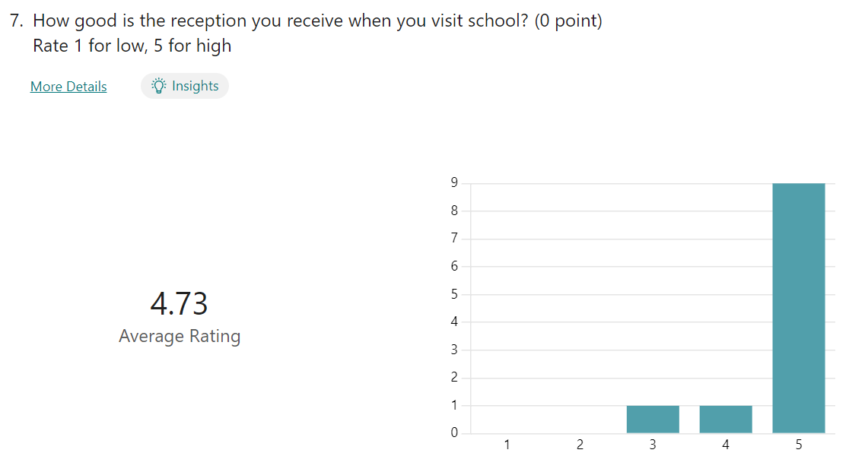Click the Average Rating label
This screenshot has height=472, width=868.
coord(180,337)
